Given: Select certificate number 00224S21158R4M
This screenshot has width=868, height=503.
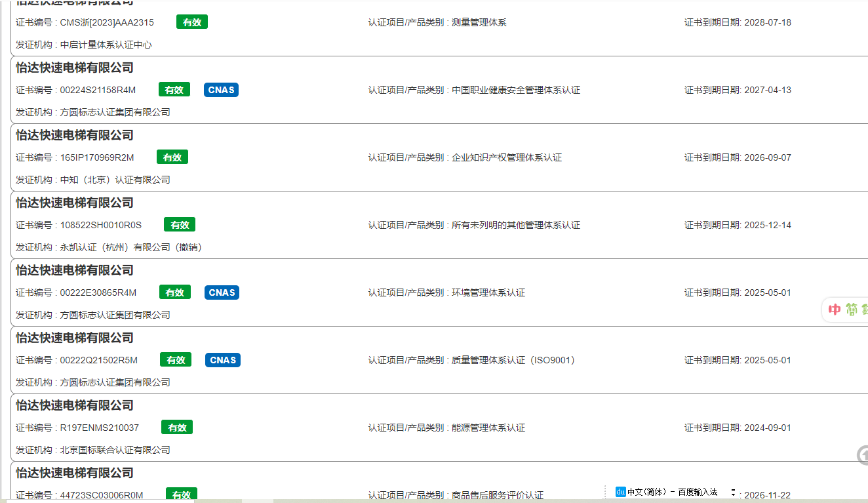Looking at the screenshot, I should point(98,90).
